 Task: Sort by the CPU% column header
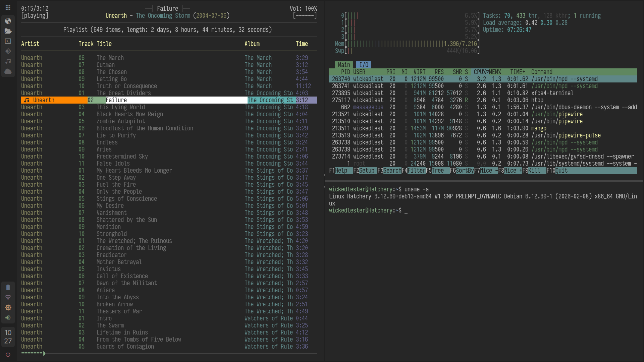pos(481,72)
